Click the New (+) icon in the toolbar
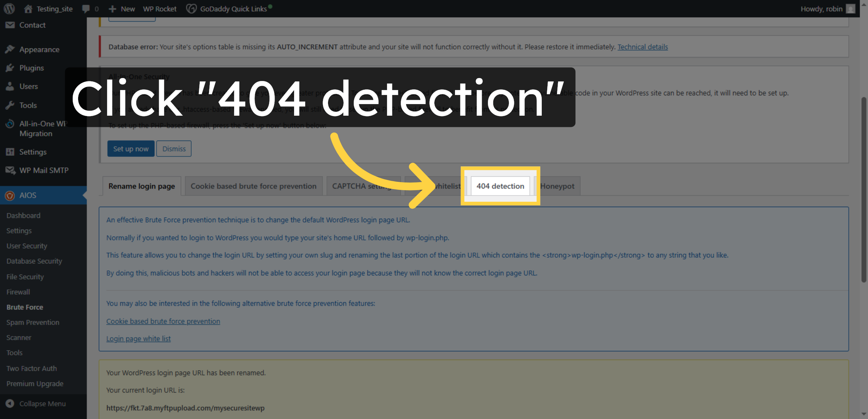Screen dimensions: 868x419 [x=112, y=9]
